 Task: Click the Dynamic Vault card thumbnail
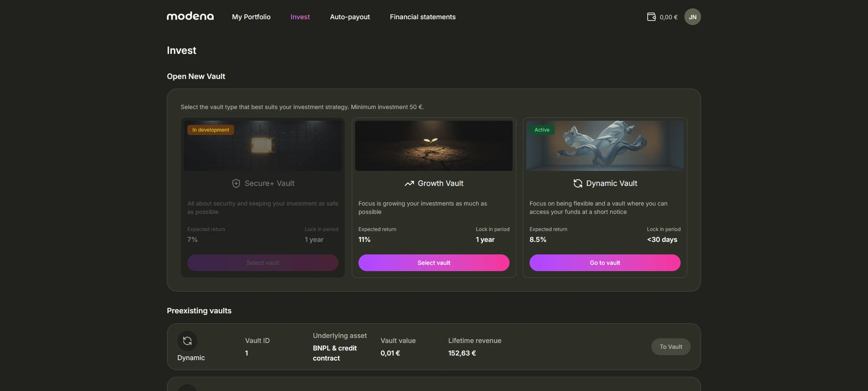click(x=605, y=145)
